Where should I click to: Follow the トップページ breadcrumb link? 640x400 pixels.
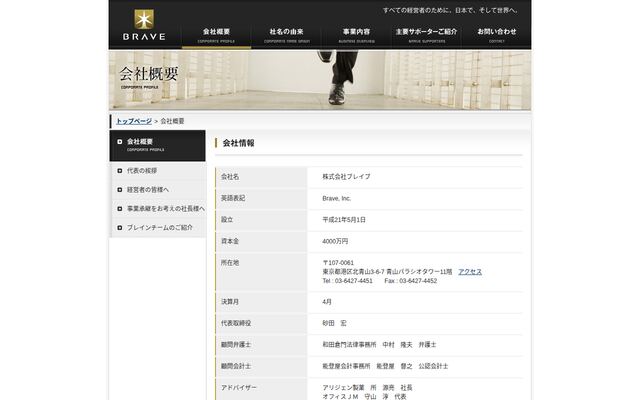coord(134,121)
